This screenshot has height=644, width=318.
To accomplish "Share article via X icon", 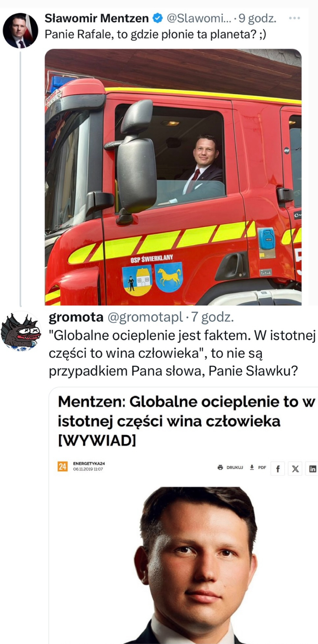I will tap(295, 469).
